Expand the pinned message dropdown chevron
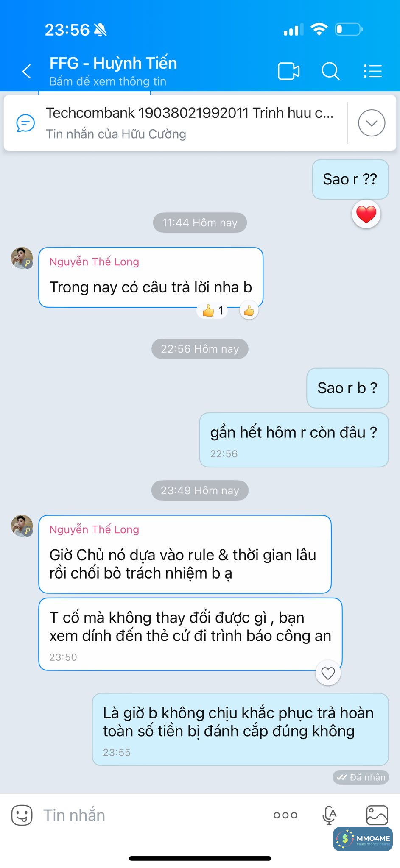 tap(372, 123)
